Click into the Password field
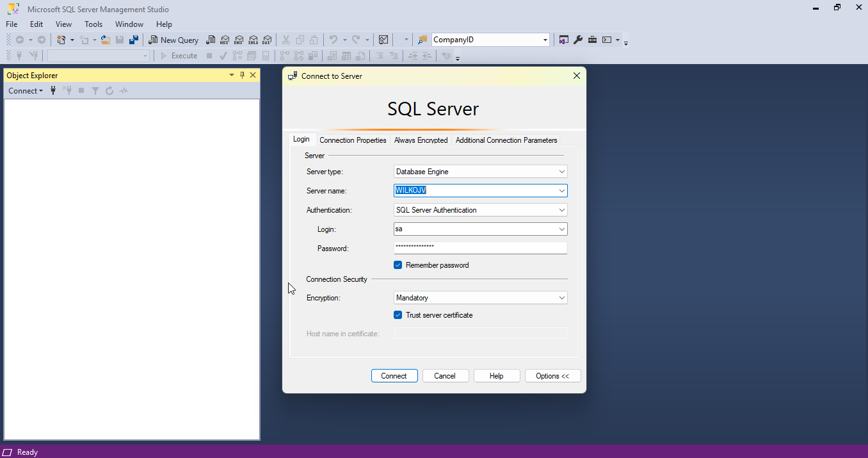The height and width of the screenshot is (458, 868). 480,248
